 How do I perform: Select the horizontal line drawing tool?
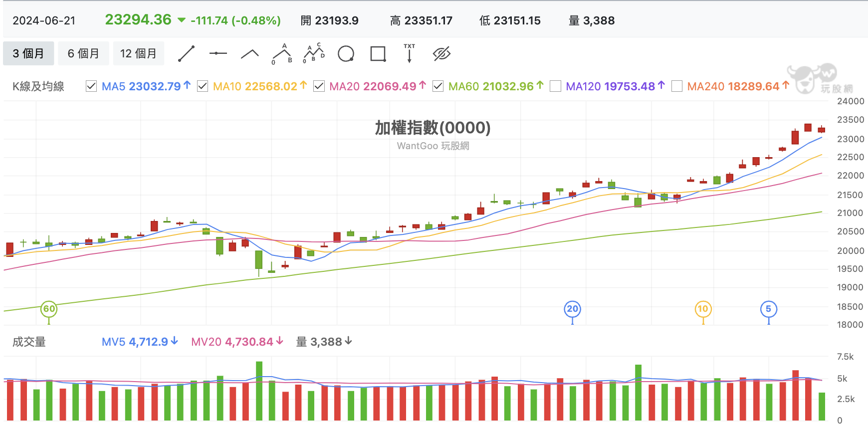[x=218, y=53]
